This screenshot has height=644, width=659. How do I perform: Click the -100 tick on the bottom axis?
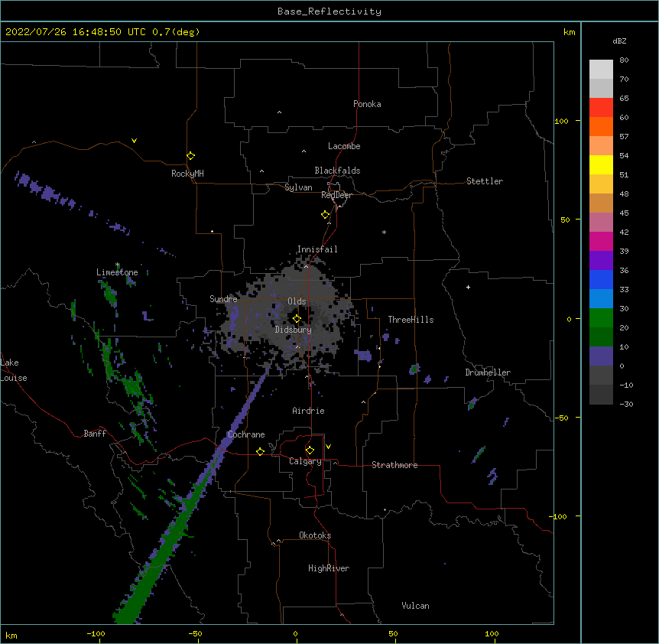[96, 633]
